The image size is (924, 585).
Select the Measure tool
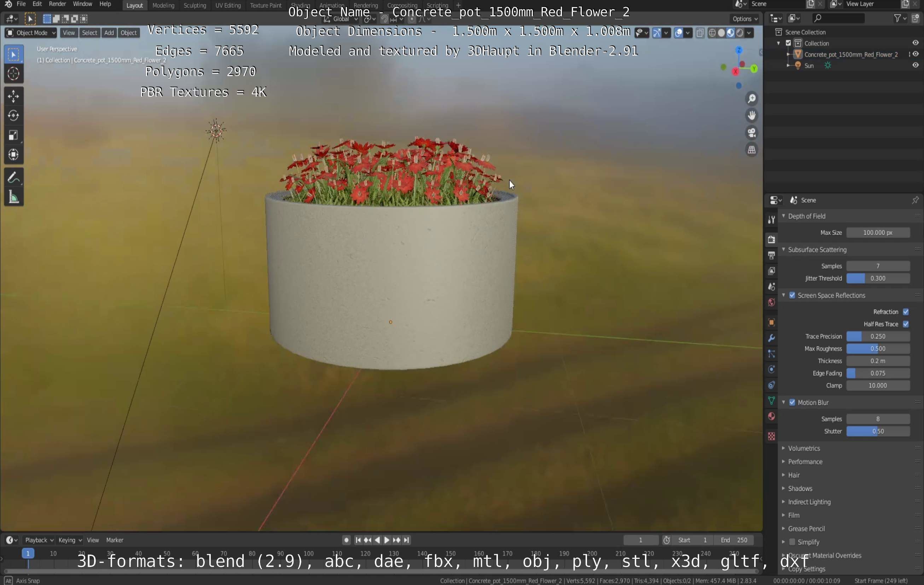coord(13,197)
